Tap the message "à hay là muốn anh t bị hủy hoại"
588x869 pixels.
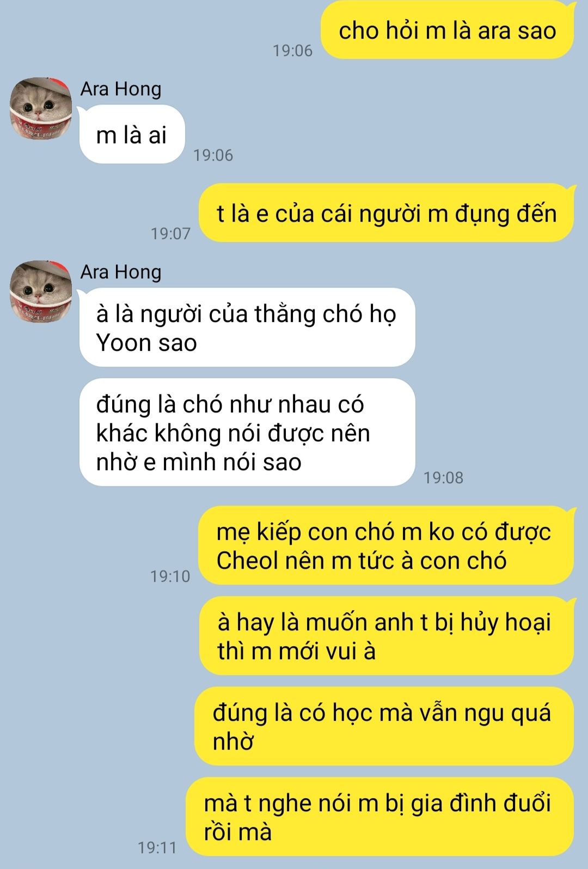tap(386, 636)
